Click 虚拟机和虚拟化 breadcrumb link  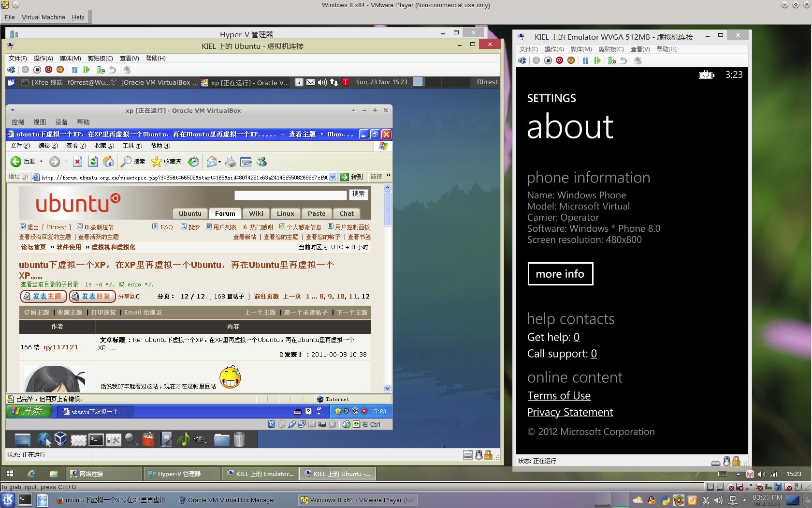pyautogui.click(x=114, y=247)
